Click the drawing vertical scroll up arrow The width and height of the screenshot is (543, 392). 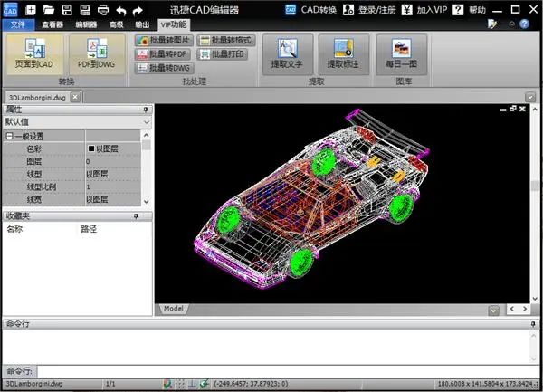coord(535,110)
